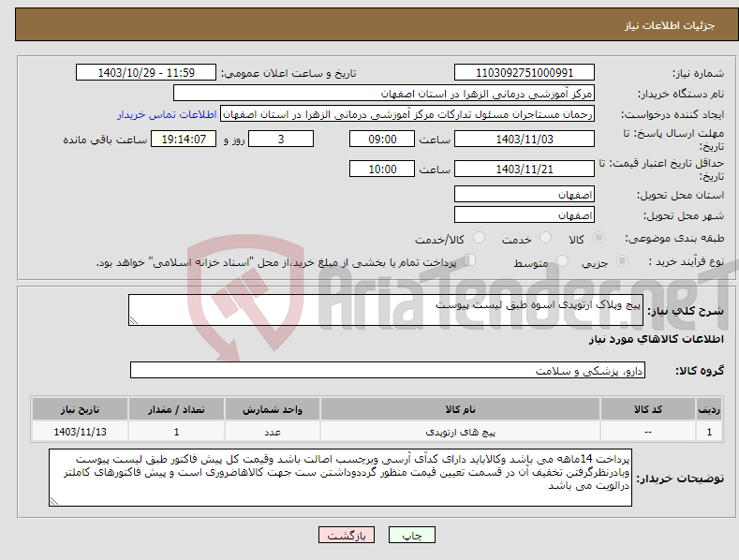Select the جزیی purchase type radio

point(622,260)
